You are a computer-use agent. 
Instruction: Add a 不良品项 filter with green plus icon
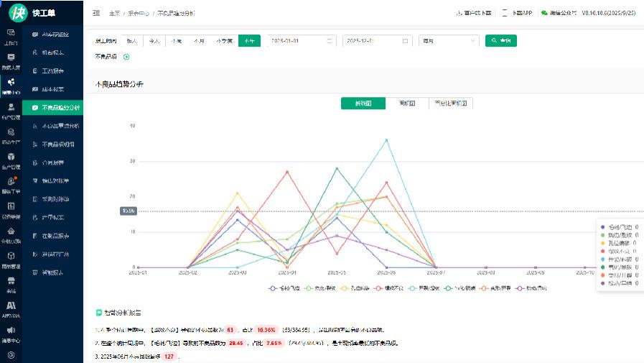click(x=126, y=57)
